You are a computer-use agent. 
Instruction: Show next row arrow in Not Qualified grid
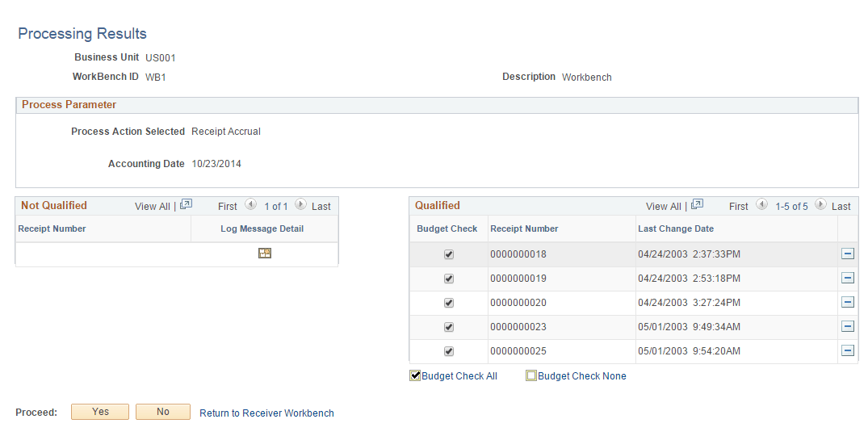(x=300, y=204)
